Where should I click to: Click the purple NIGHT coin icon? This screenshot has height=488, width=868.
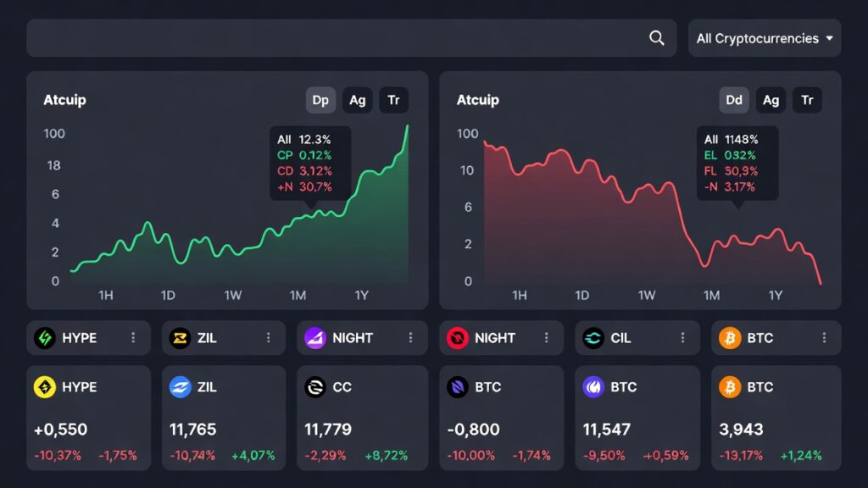point(315,338)
